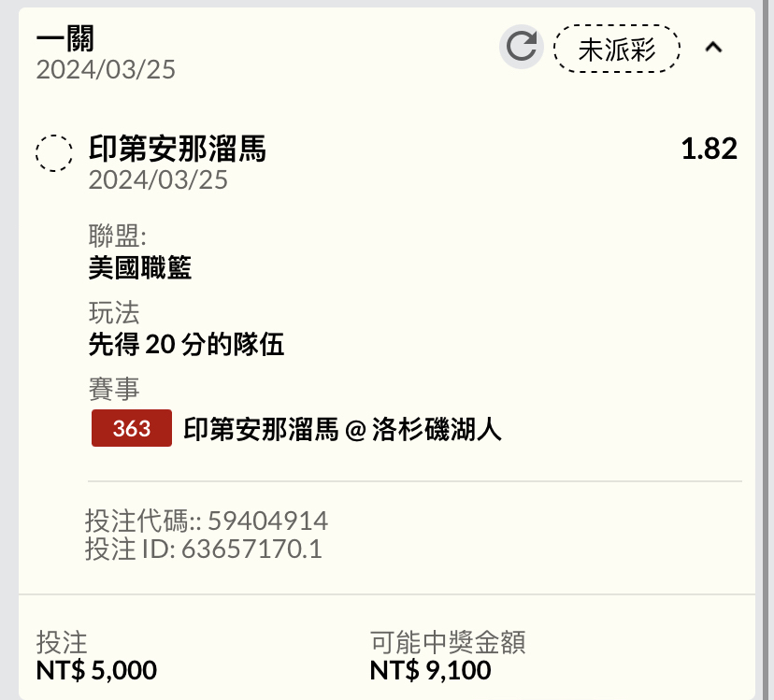Click the 1.82 odds value
774x700 pixels.
click(709, 149)
